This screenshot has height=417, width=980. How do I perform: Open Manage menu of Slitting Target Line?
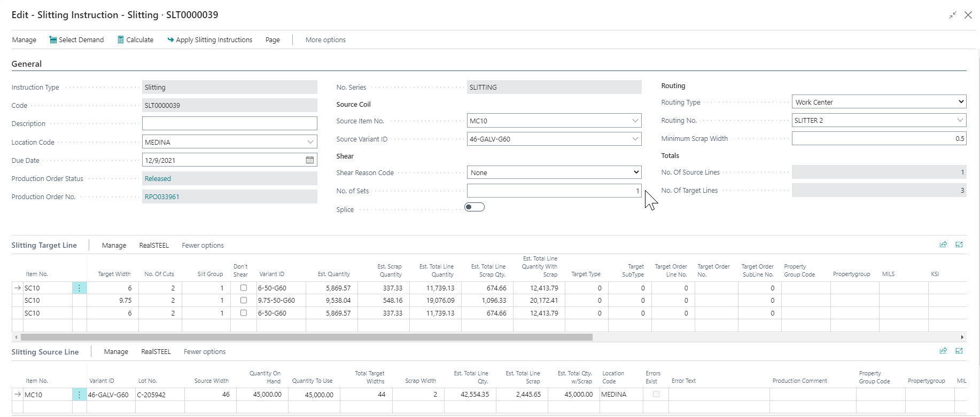click(114, 245)
